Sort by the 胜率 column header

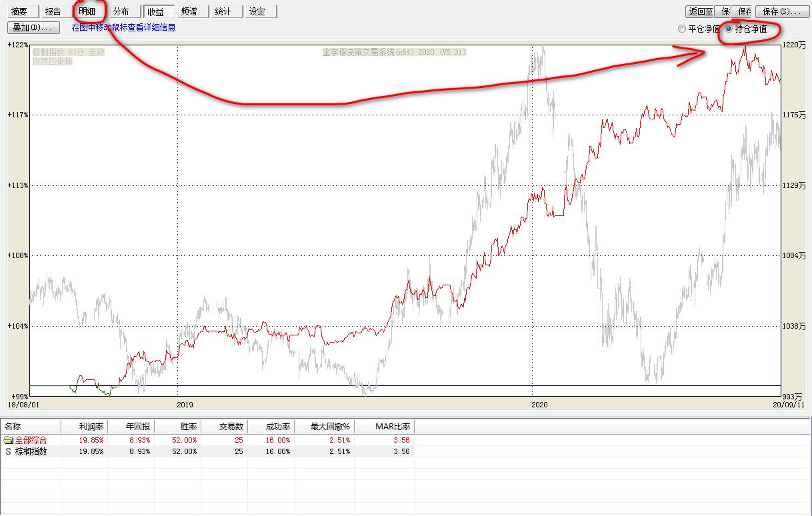[x=177, y=427]
